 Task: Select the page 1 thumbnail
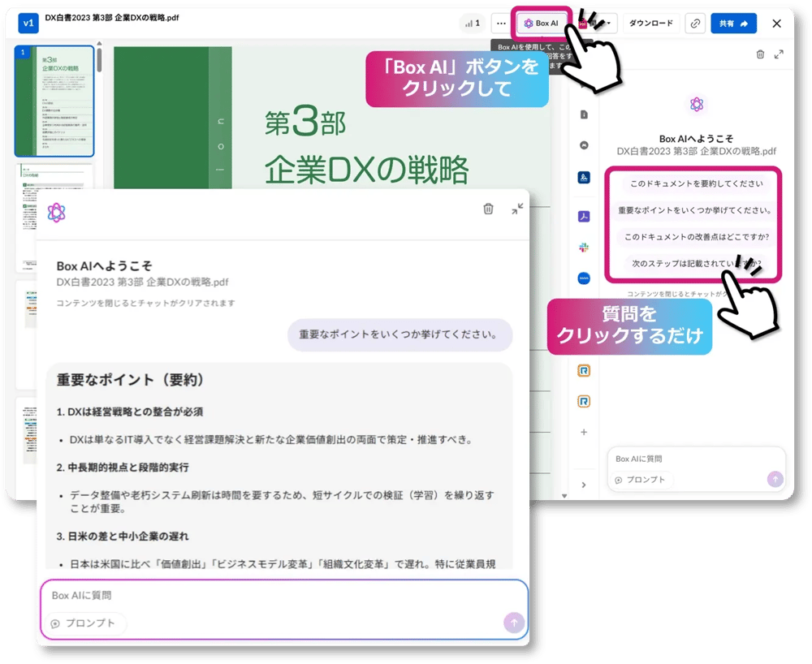click(54, 101)
